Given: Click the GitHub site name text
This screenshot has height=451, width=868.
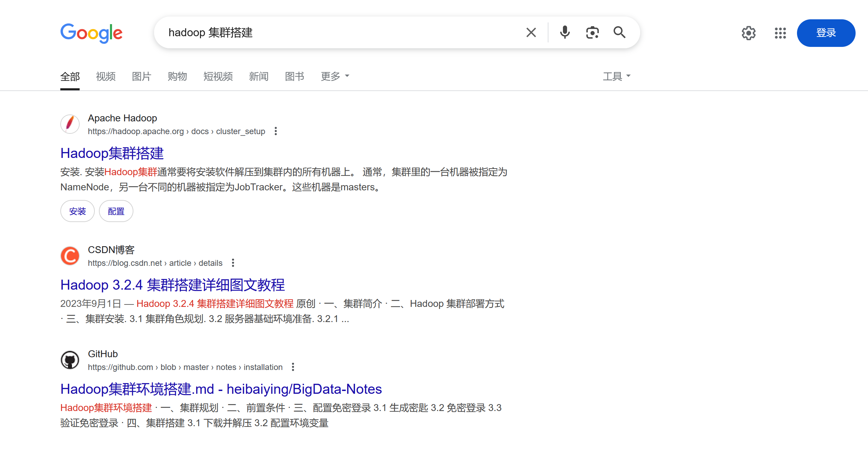Looking at the screenshot, I should [103, 354].
